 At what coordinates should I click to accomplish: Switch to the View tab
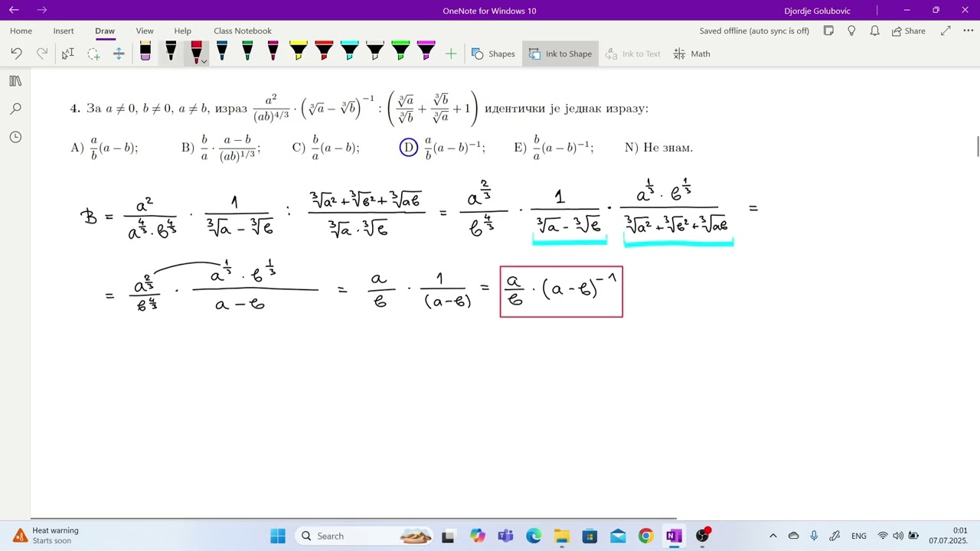tap(145, 31)
